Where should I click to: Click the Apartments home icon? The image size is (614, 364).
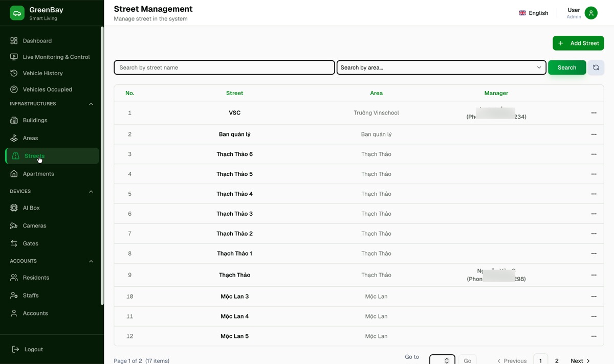[x=14, y=174]
